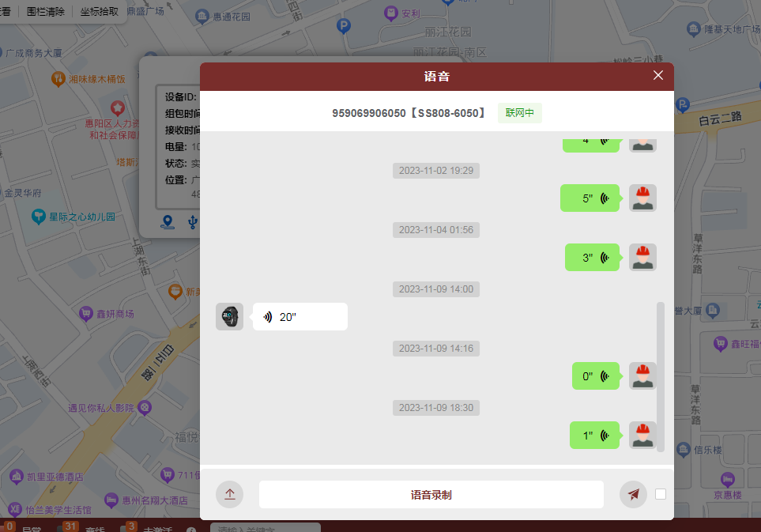Click the voice chat vertical scrollbar
This screenshot has height=532, width=761.
click(661, 375)
